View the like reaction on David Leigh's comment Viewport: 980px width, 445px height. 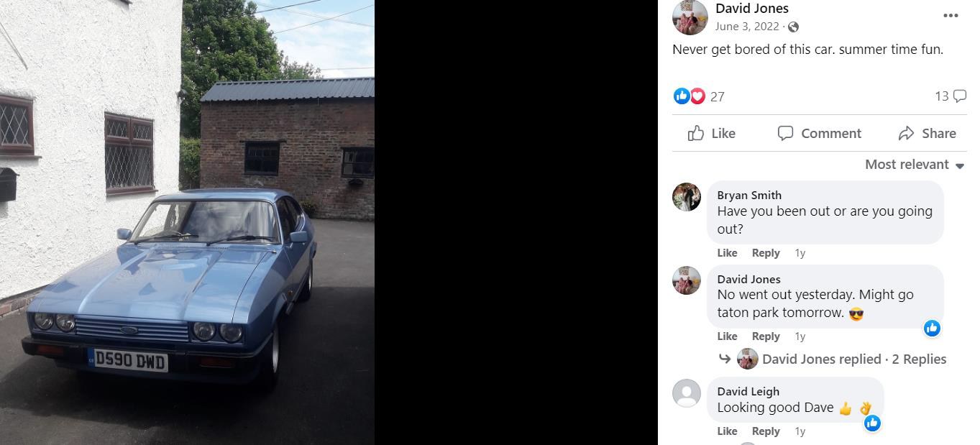(872, 423)
